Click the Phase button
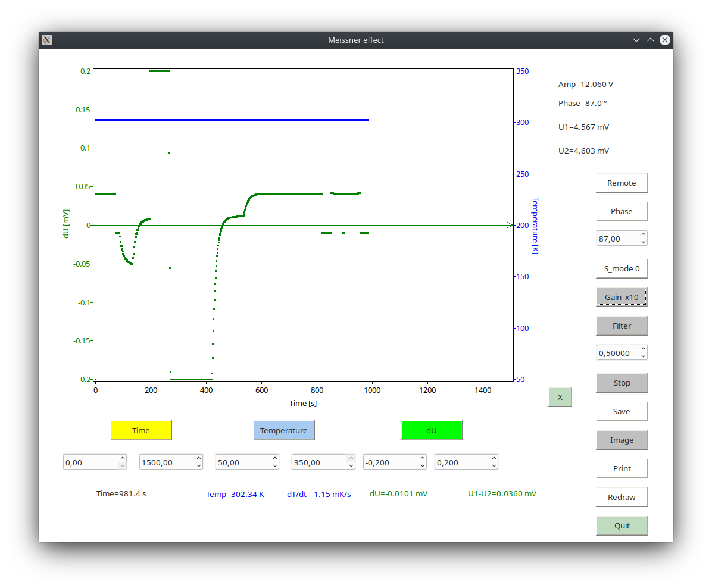712x588 pixels. [622, 212]
